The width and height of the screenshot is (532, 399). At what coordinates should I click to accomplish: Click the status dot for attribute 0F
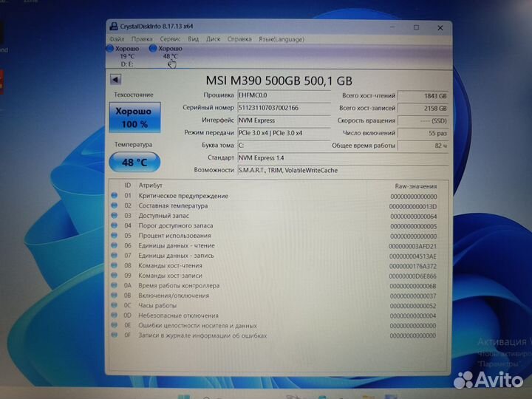(115, 335)
